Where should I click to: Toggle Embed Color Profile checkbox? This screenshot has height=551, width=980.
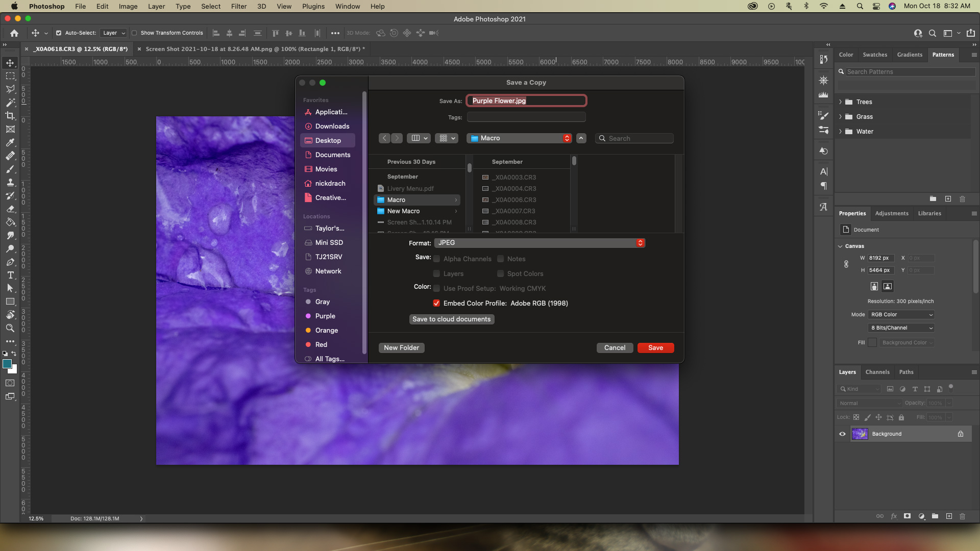pos(436,303)
